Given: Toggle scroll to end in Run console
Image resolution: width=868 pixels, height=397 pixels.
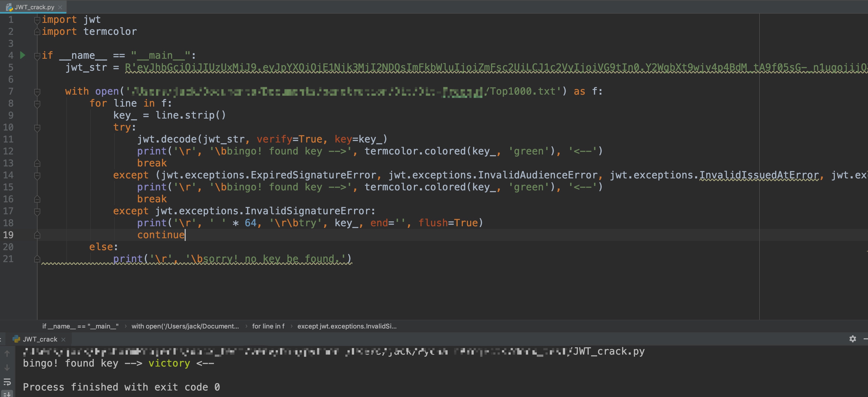Looking at the screenshot, I should (7, 394).
